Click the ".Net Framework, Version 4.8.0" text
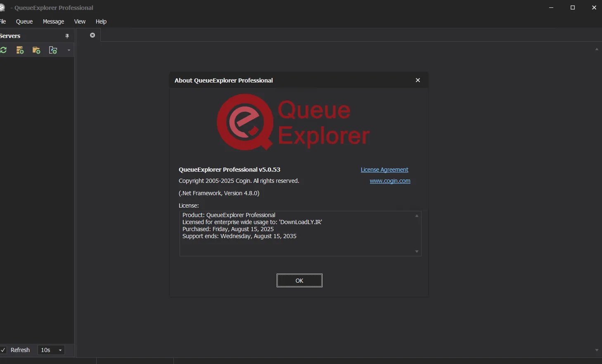This screenshot has height=364, width=602. tap(219, 193)
